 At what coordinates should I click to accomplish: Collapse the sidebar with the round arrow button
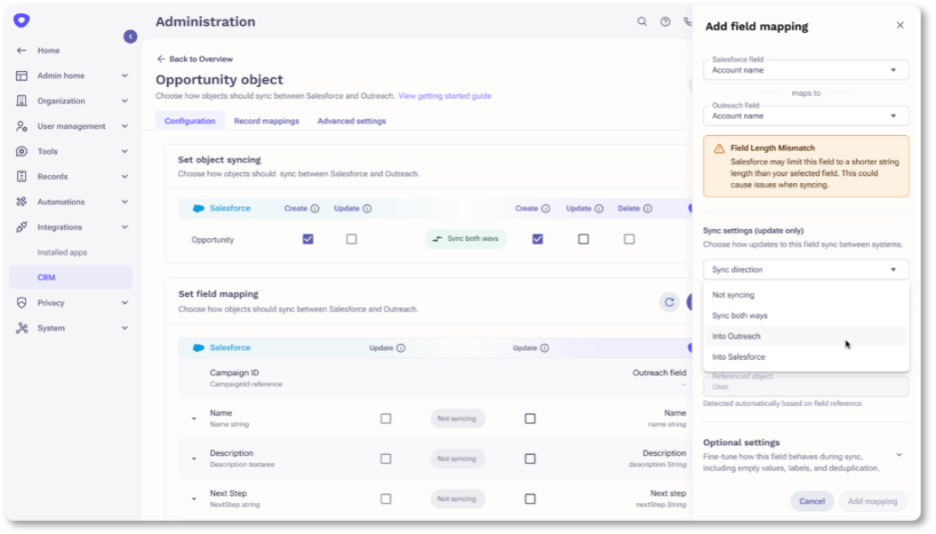click(x=130, y=36)
